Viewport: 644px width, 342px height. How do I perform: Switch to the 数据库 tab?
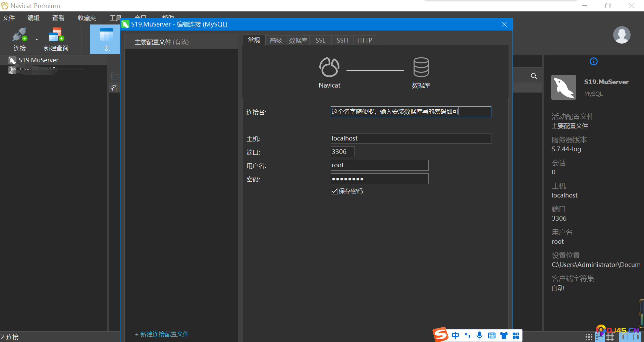[298, 40]
